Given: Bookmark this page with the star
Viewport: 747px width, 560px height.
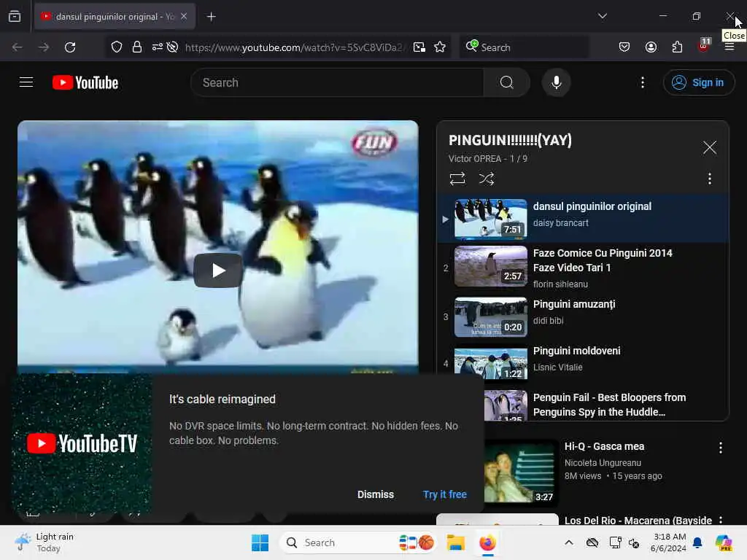Looking at the screenshot, I should click(440, 47).
